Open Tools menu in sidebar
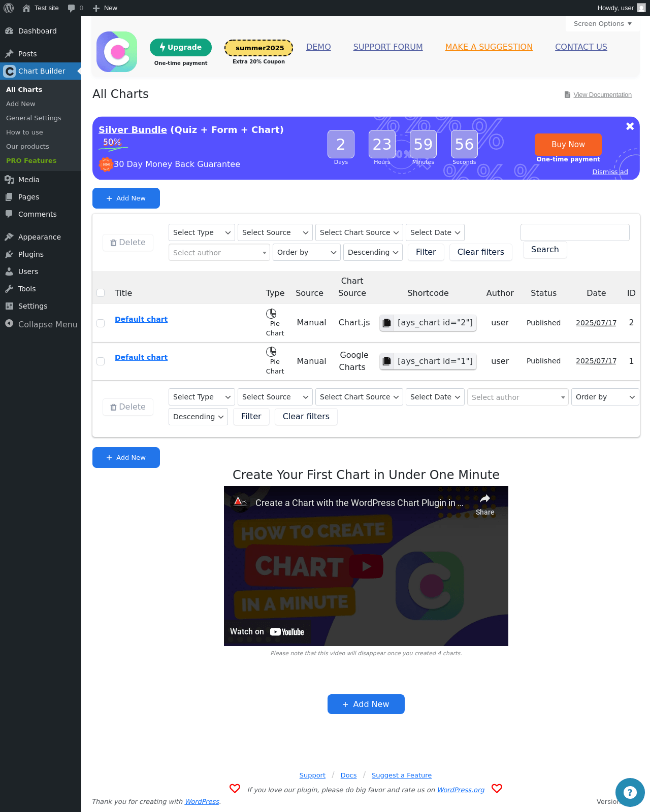The image size is (650, 812). point(41,289)
